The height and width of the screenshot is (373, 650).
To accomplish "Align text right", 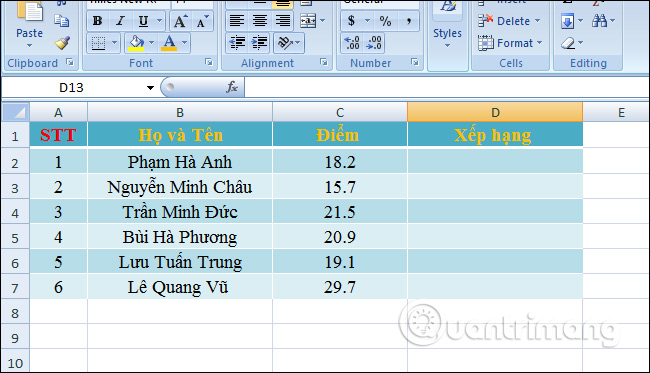I will point(283,21).
